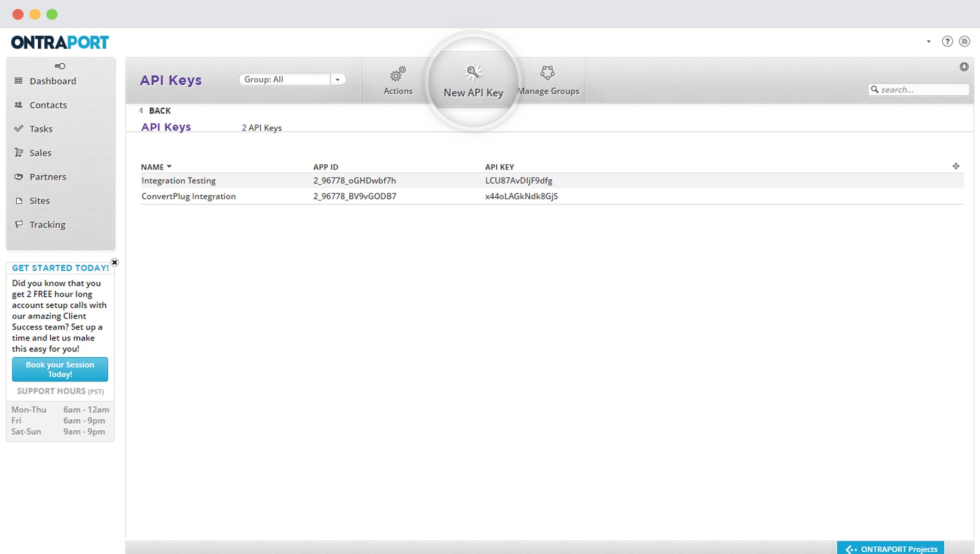980x554 pixels.
Task: Click the search magnifier icon
Action: (874, 90)
